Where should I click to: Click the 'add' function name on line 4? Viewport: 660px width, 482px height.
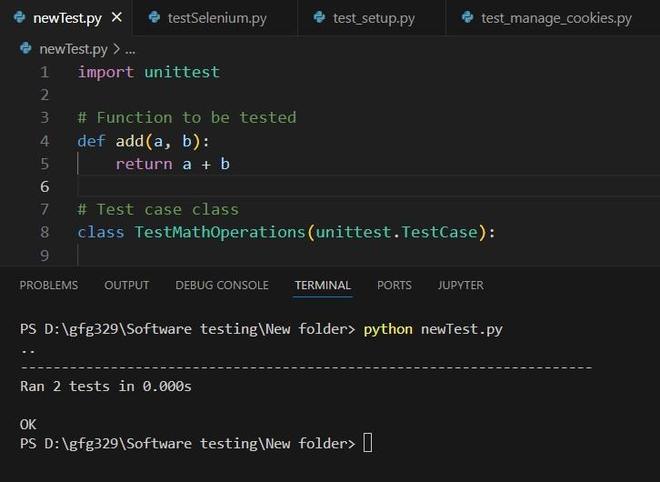tap(130, 141)
